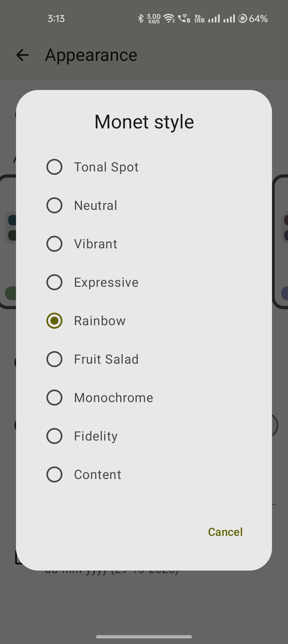Select the Vibrant style option

(54, 244)
